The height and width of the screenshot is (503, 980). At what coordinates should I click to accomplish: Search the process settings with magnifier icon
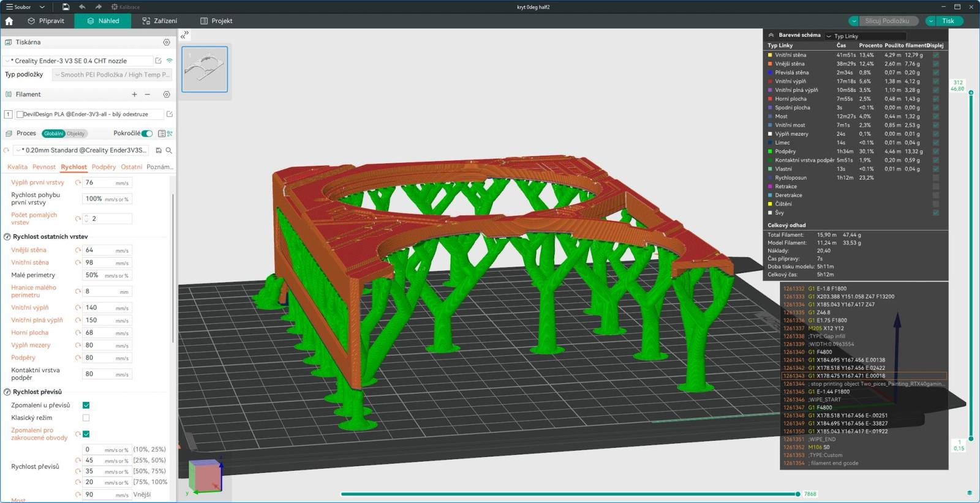point(169,150)
